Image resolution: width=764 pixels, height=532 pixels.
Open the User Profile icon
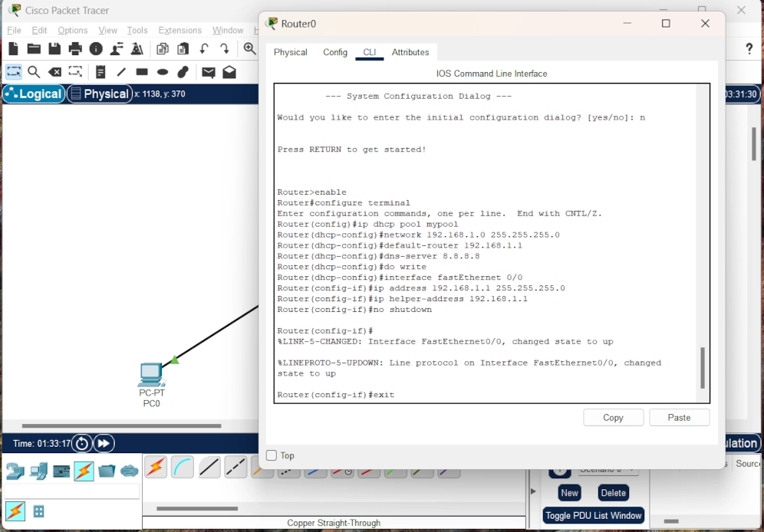pos(117,48)
